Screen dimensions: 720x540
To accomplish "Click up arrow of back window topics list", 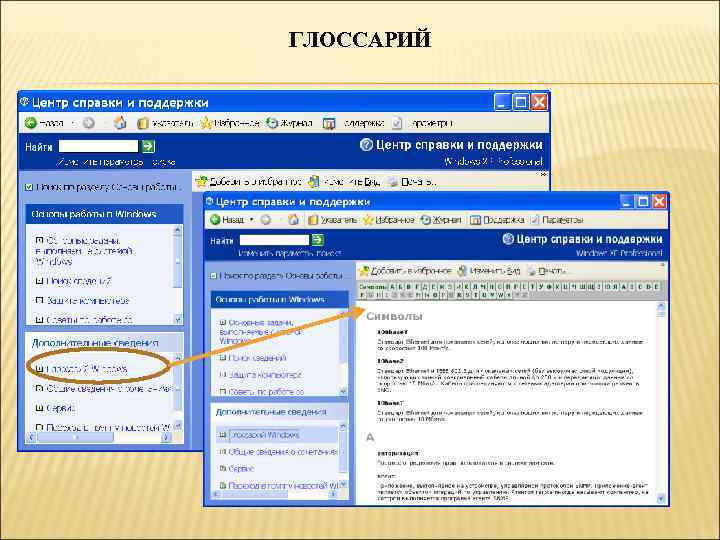I will pyautogui.click(x=178, y=230).
